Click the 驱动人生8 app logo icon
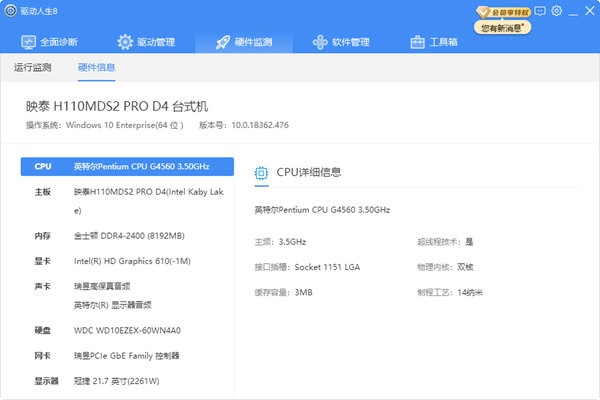 point(10,11)
